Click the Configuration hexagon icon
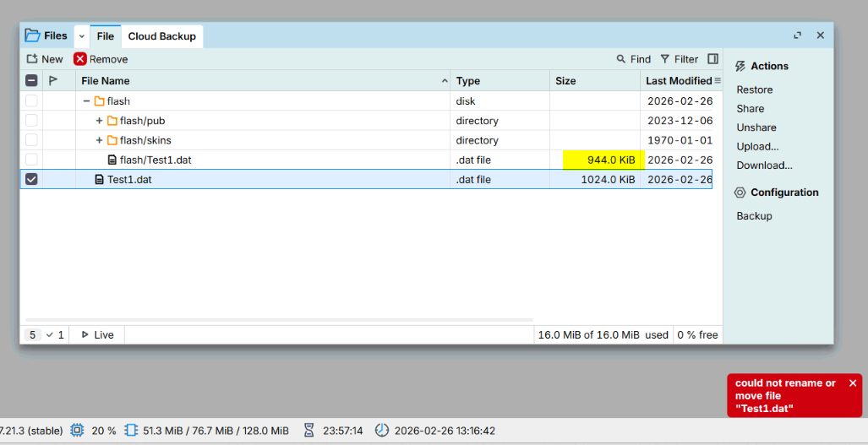The height and width of the screenshot is (445, 868). (x=740, y=193)
